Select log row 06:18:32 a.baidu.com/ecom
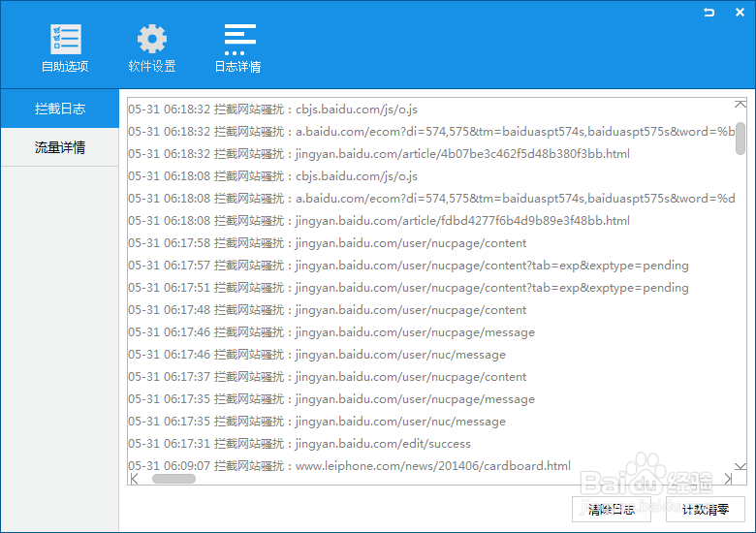This screenshot has height=533, width=756. [x=431, y=132]
